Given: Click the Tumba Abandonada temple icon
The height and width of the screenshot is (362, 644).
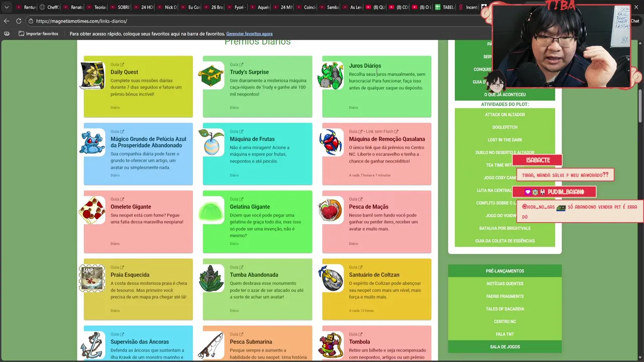Looking at the screenshot, I should coord(211,278).
